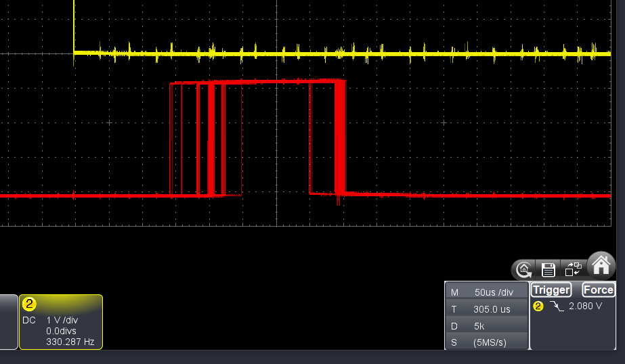Click the autoset home-refresh icon
This screenshot has width=625, height=364.
pos(523,269)
